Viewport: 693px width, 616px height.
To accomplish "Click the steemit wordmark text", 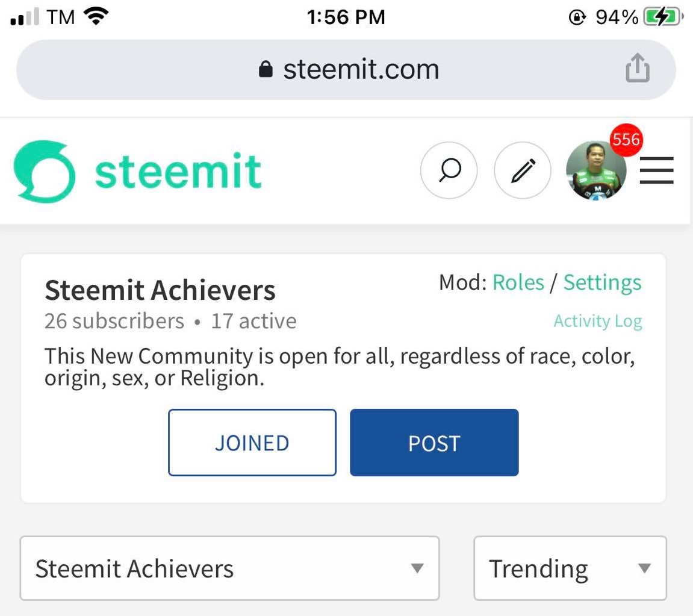I will [x=178, y=172].
